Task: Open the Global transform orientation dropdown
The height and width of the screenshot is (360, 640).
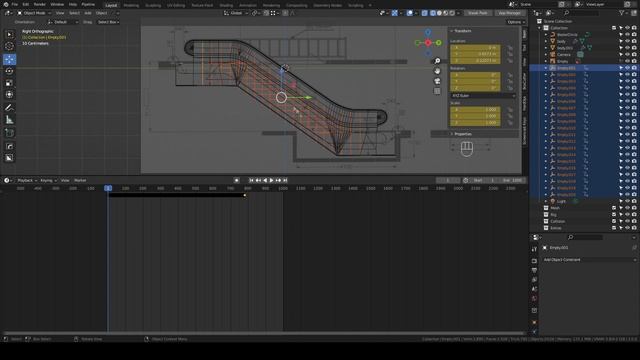Action: (236, 13)
